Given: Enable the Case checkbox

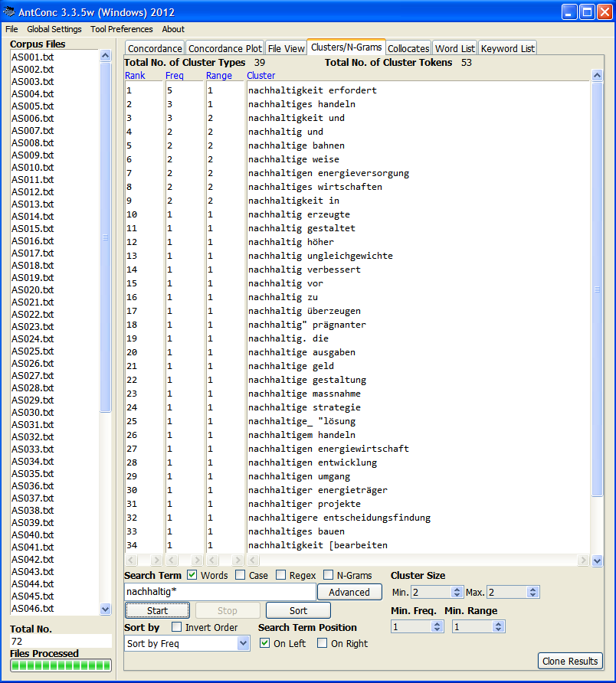Looking at the screenshot, I should (x=241, y=575).
